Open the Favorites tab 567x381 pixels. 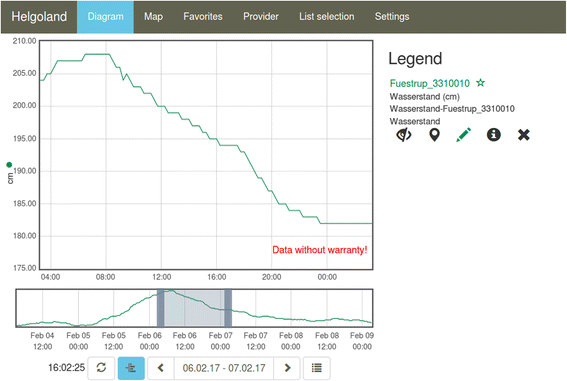203,17
